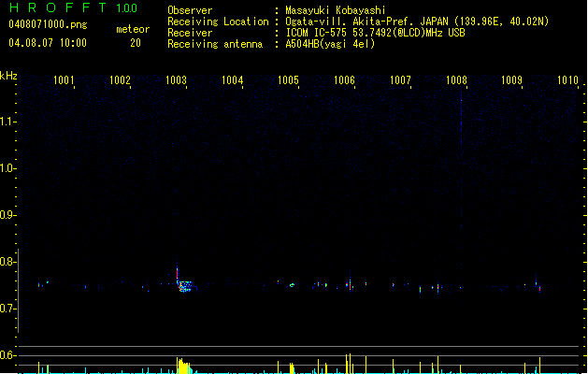The width and height of the screenshot is (588, 374).
Task: Click the 0.7 kHz frequency axis label
Action: [x=7, y=309]
